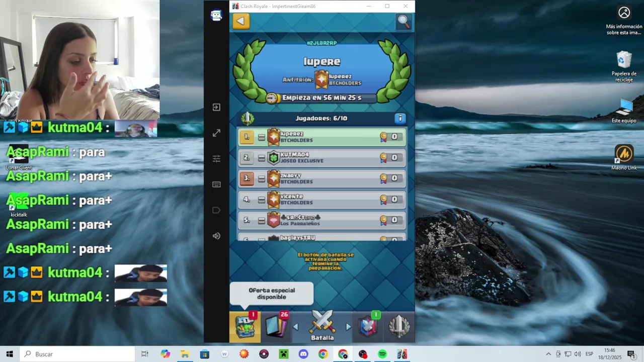The width and height of the screenshot is (644, 362).
Task: Click luperez's BTCHOLDERS clan badge in row 1
Action: (273, 137)
